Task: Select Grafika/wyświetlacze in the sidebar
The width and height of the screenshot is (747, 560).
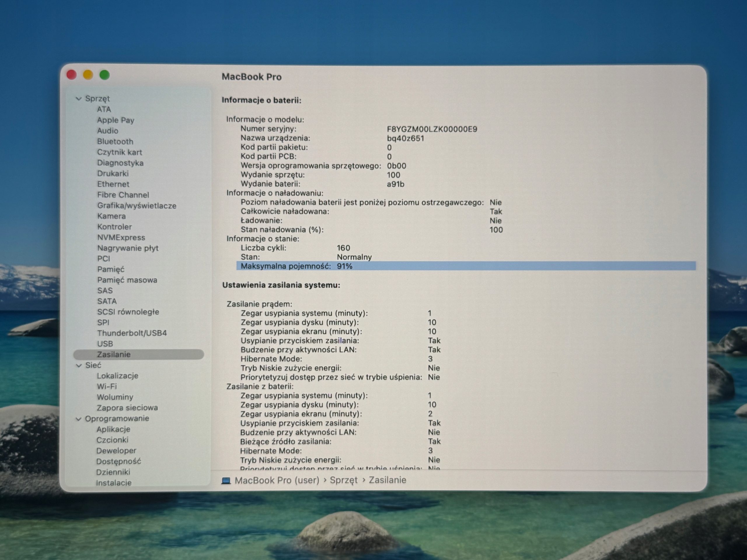Action: point(137,206)
